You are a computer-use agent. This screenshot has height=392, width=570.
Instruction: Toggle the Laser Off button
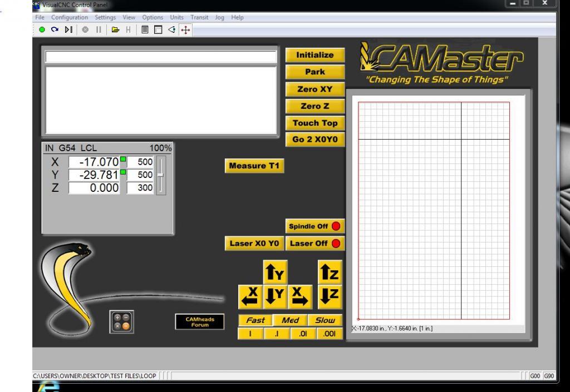click(315, 243)
